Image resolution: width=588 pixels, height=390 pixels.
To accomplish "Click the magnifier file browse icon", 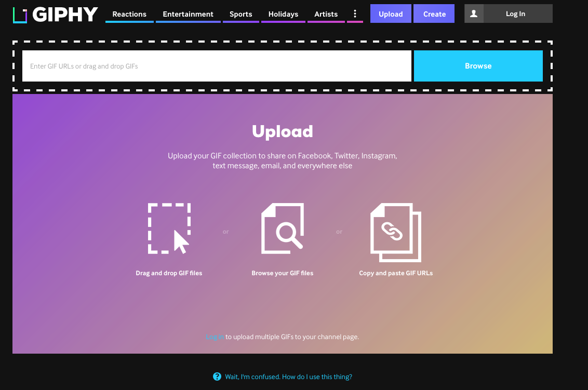I will coord(283,228).
